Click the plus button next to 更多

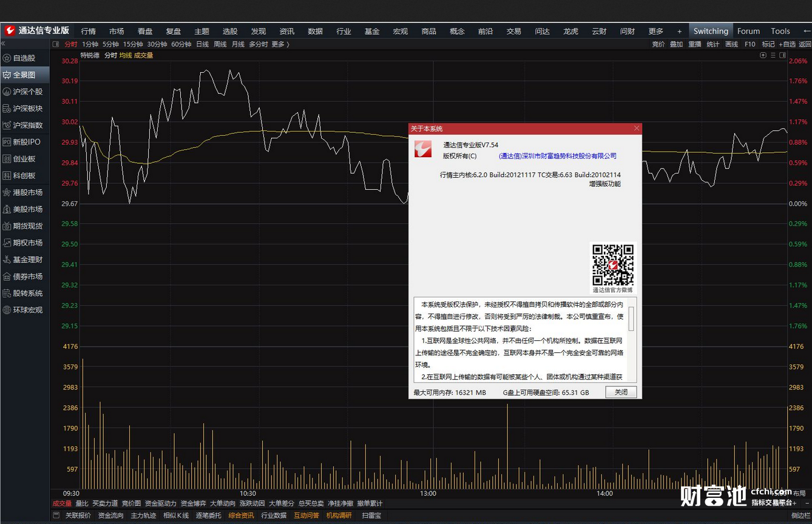click(x=679, y=32)
